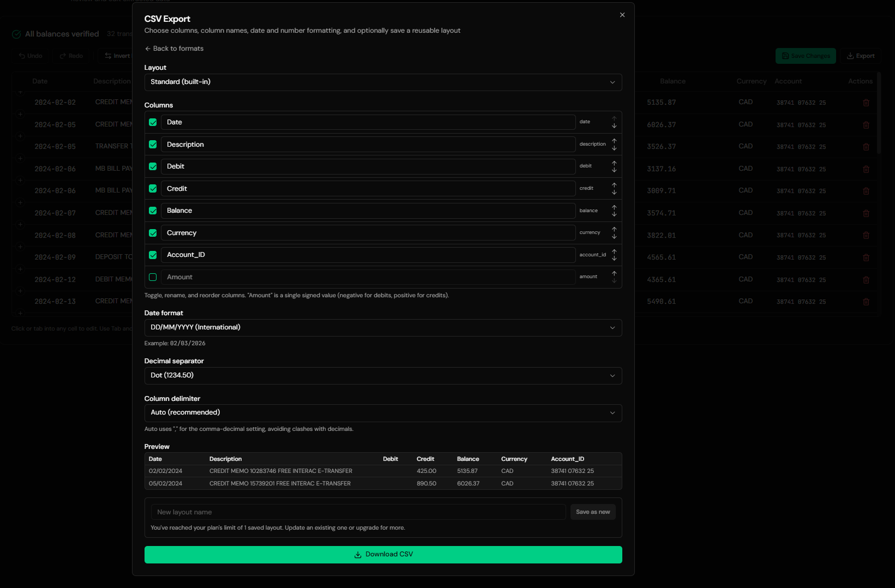Viewport: 895px width, 588px height.
Task: Enable the Amount column checkbox
Action: (x=153, y=277)
